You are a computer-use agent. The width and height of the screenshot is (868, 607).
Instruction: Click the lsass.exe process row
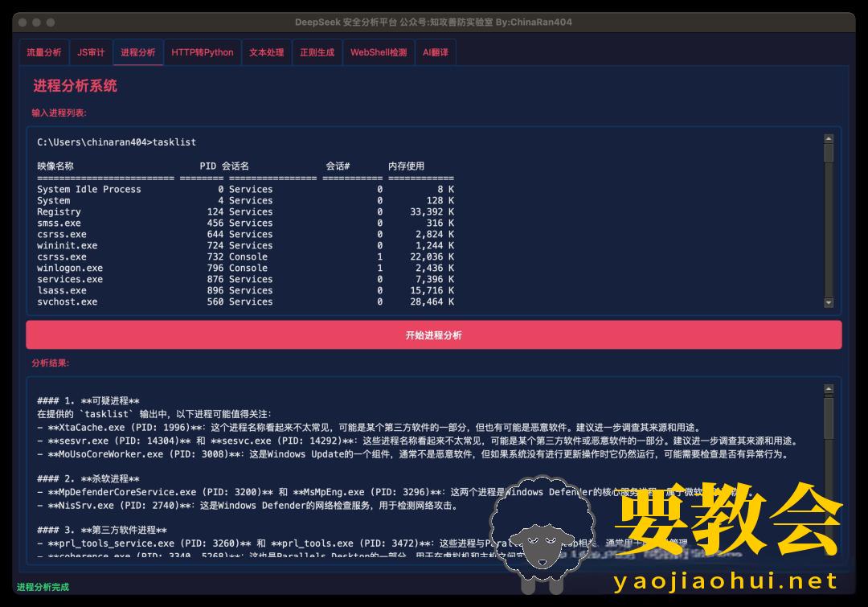coord(246,290)
